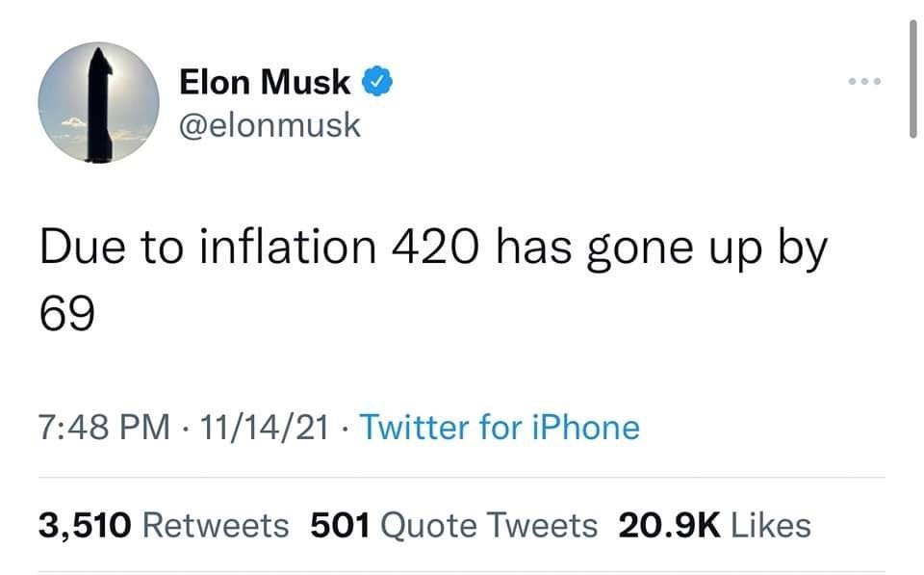Open the Twitter for iPhone source link
The height and width of the screenshot is (575, 924).
tap(500, 428)
